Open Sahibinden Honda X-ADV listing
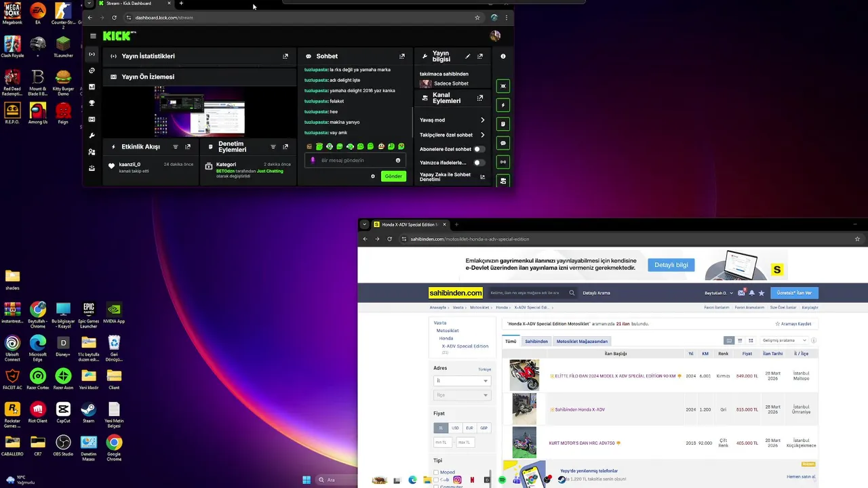Screen dimensions: 868x488 580,409
